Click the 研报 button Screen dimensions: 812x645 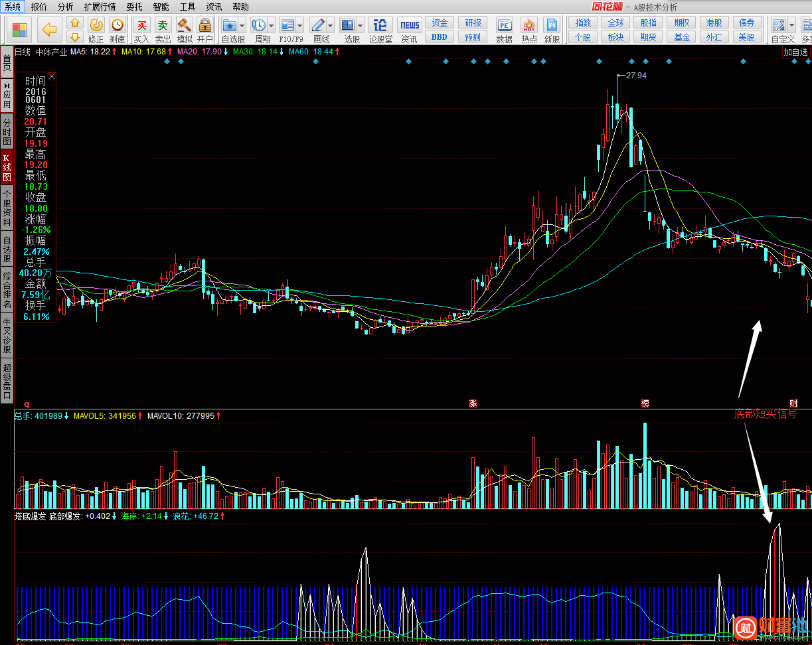473,23
